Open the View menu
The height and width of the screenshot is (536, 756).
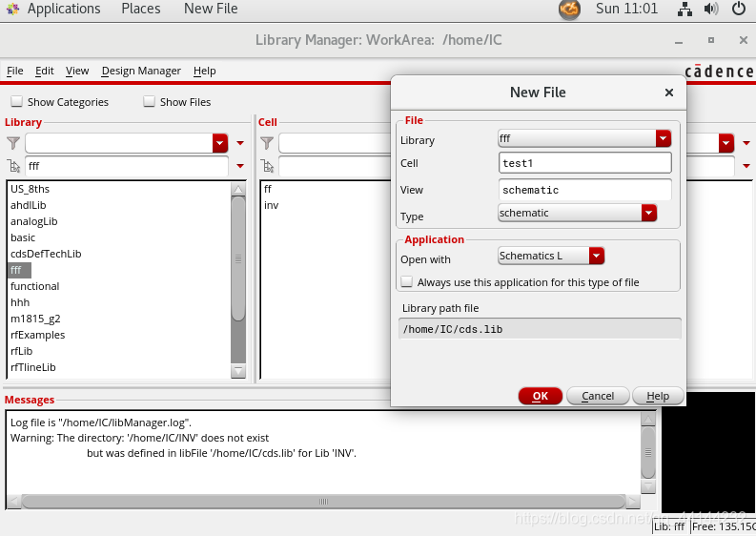77,71
